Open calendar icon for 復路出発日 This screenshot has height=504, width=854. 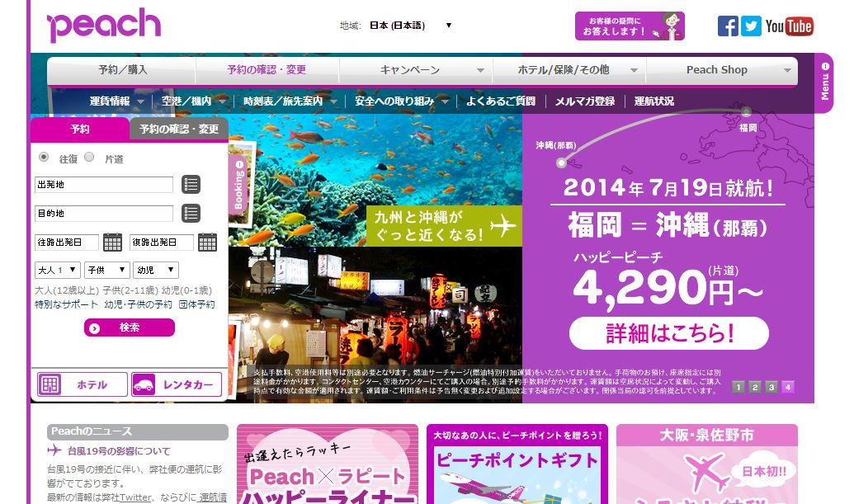[207, 243]
